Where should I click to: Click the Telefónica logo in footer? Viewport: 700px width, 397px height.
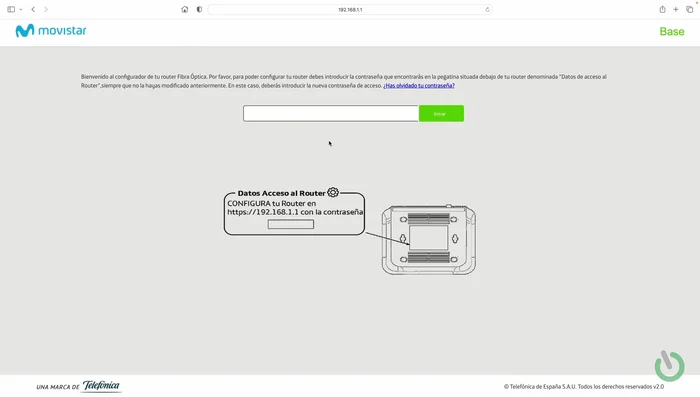[101, 386]
